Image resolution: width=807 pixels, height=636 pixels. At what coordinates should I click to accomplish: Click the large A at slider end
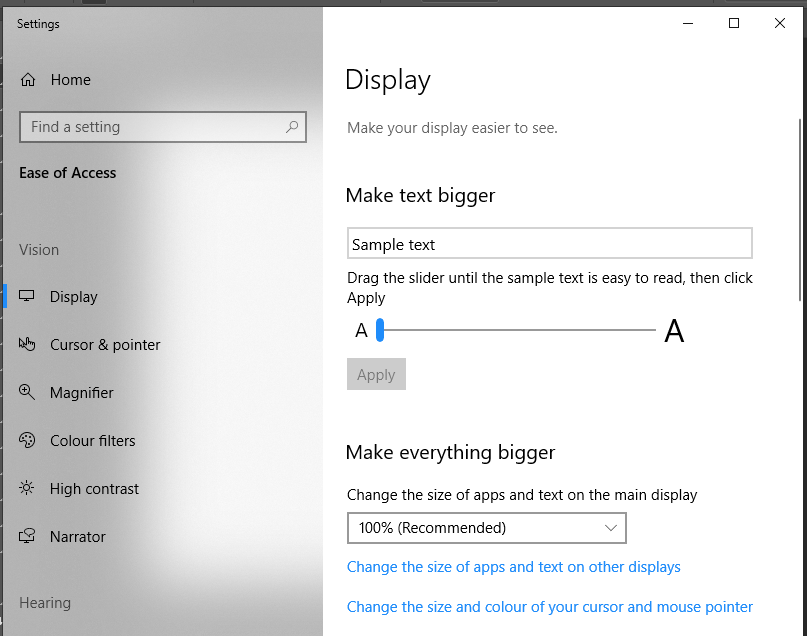(x=674, y=330)
